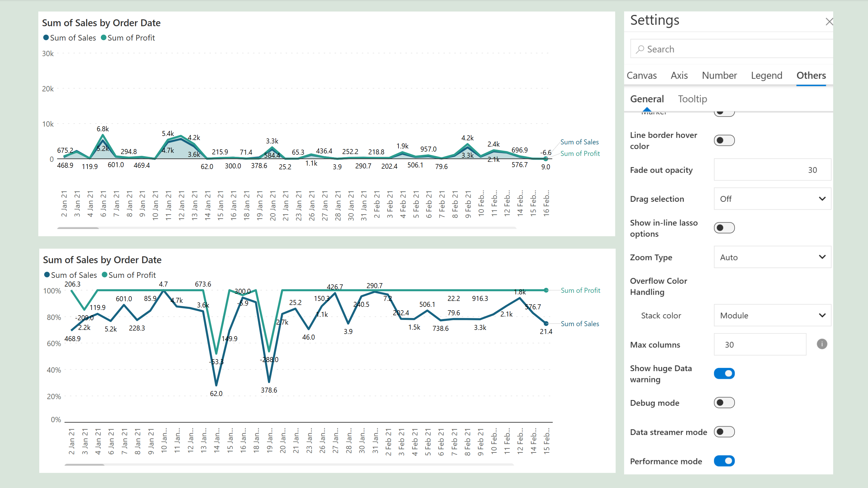Image resolution: width=868 pixels, height=488 pixels.
Task: Open the Drag selection dropdown
Action: click(x=772, y=199)
